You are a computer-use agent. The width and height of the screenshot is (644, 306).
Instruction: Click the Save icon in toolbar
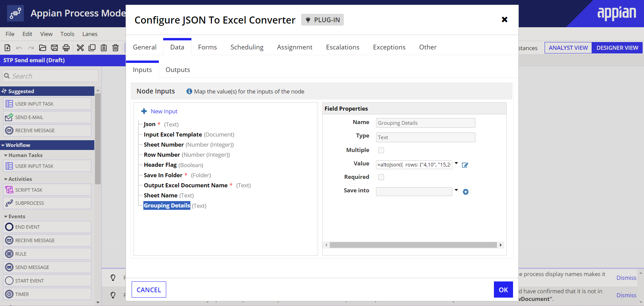(x=54, y=48)
